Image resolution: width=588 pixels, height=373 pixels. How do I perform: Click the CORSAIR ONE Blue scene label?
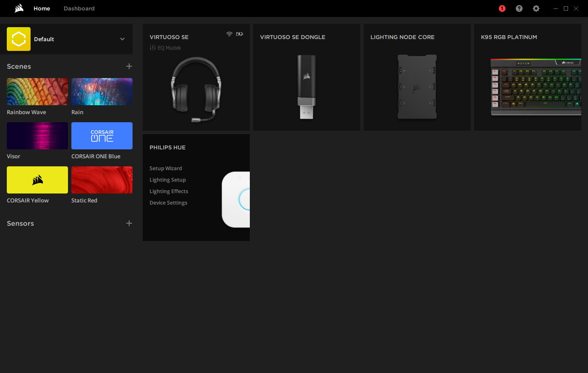[96, 156]
